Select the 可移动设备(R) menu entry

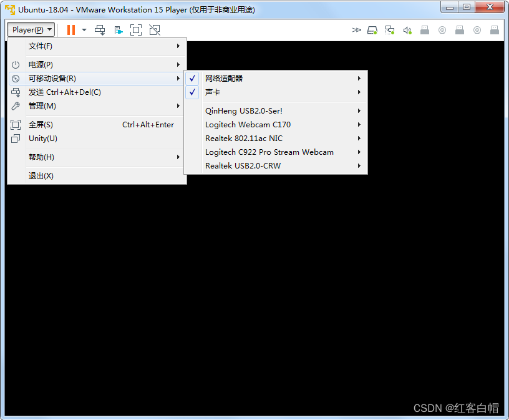tap(97, 79)
